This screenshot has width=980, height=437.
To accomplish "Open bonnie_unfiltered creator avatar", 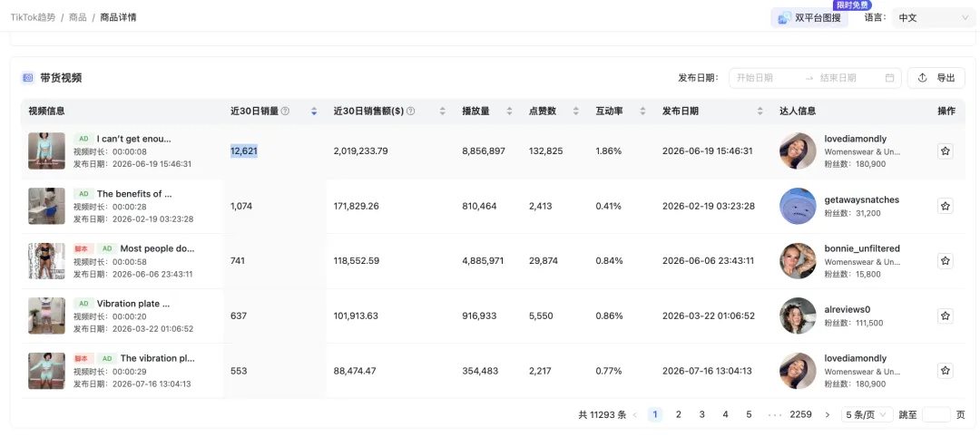I will [x=798, y=261].
